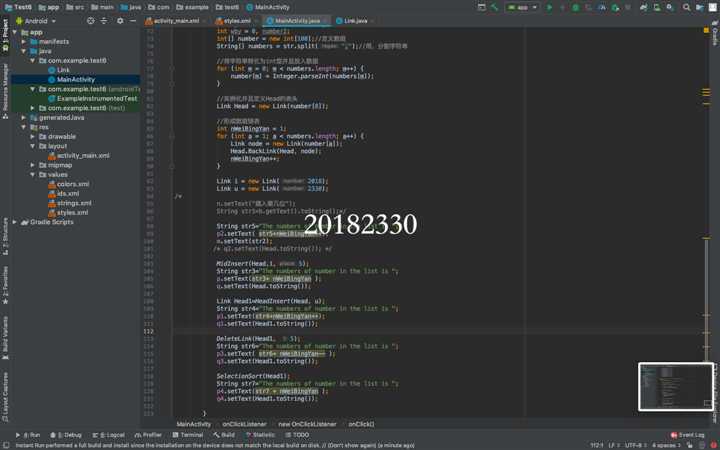Open the Profiler tool window
Image resolution: width=720 pixels, height=450 pixels.
point(149,435)
